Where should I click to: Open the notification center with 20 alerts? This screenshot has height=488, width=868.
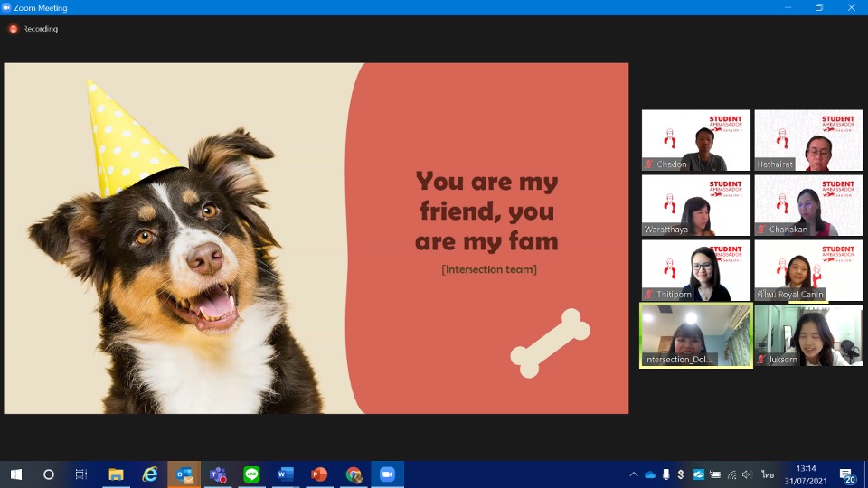click(x=848, y=475)
